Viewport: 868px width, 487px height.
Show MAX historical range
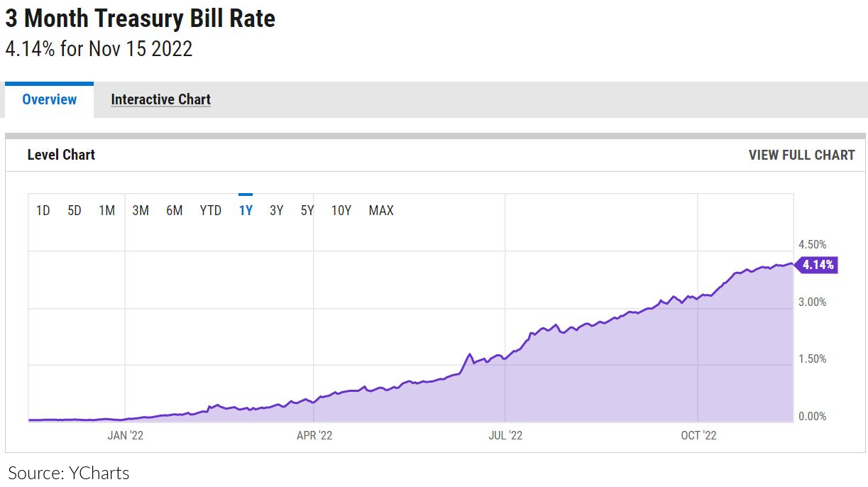pos(381,210)
